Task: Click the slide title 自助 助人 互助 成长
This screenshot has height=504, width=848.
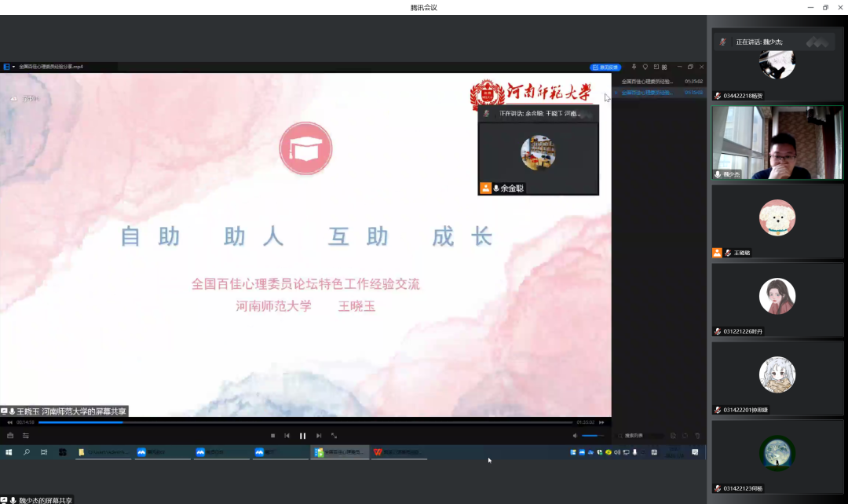Action: pyautogui.click(x=306, y=237)
